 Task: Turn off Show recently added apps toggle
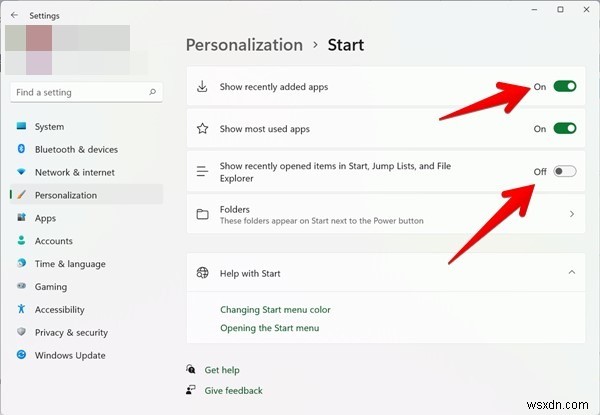click(x=565, y=86)
